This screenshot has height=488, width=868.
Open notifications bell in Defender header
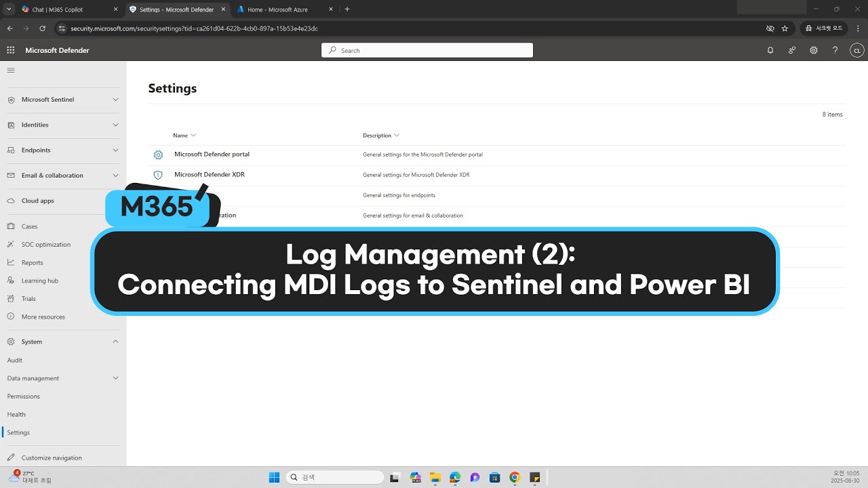(770, 50)
